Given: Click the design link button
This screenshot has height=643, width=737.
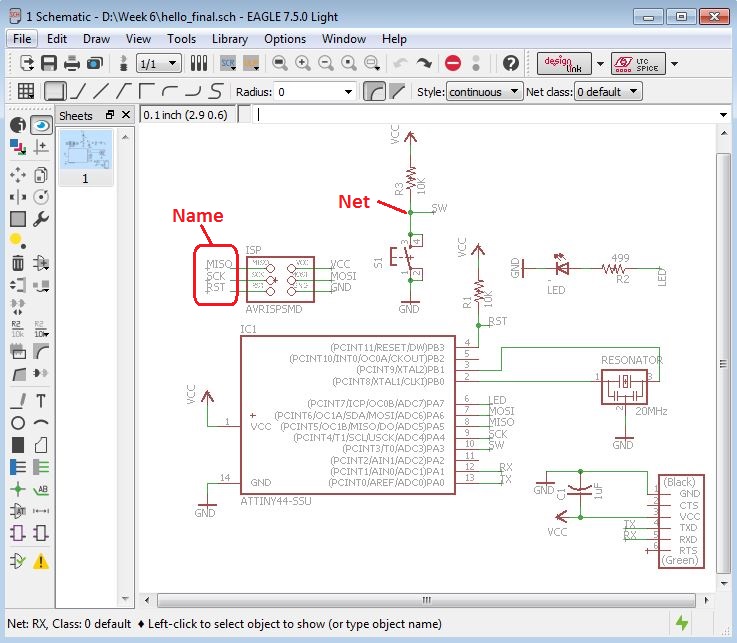Looking at the screenshot, I should point(564,63).
